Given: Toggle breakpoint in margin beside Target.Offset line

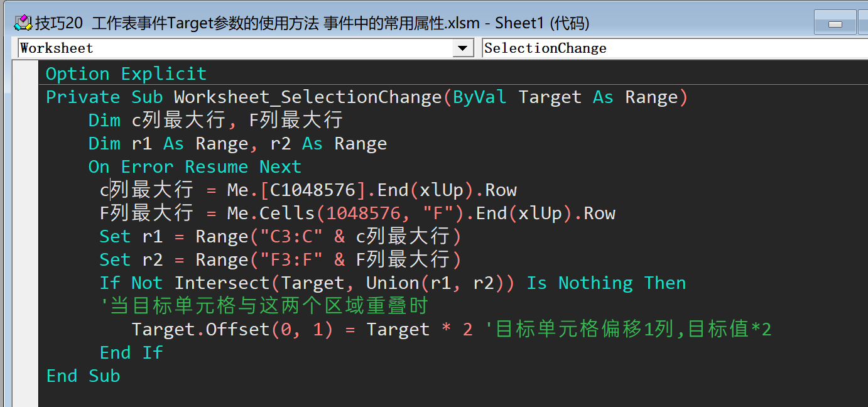Looking at the screenshot, I should (x=25, y=329).
